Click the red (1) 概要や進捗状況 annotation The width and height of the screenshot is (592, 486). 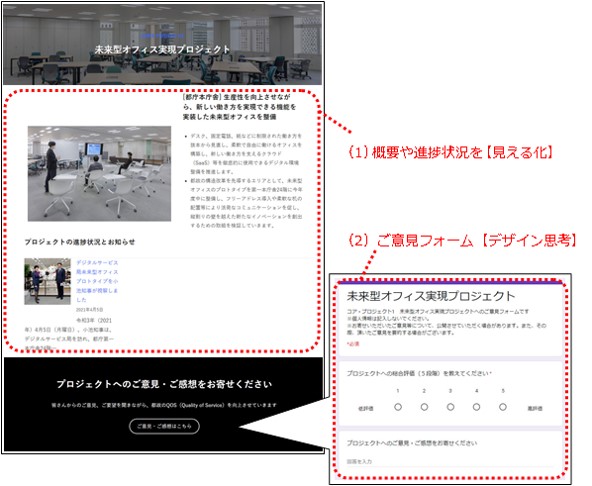coord(451,152)
